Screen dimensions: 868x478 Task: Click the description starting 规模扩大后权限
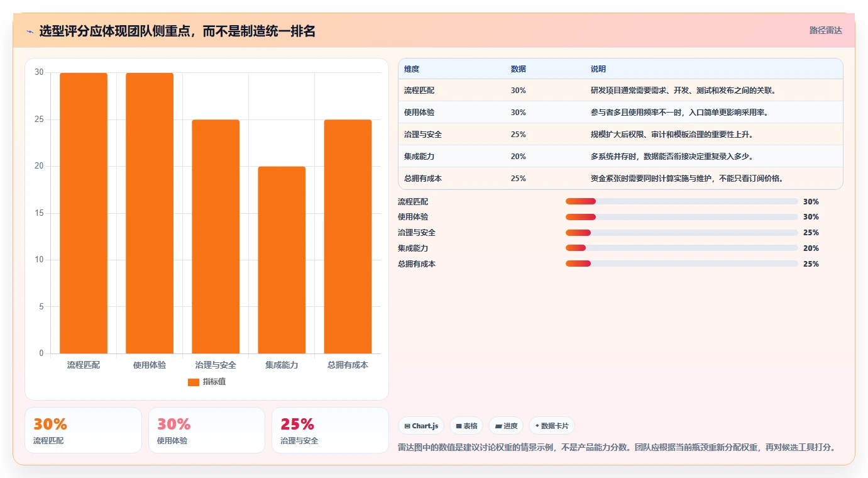pyautogui.click(x=672, y=135)
